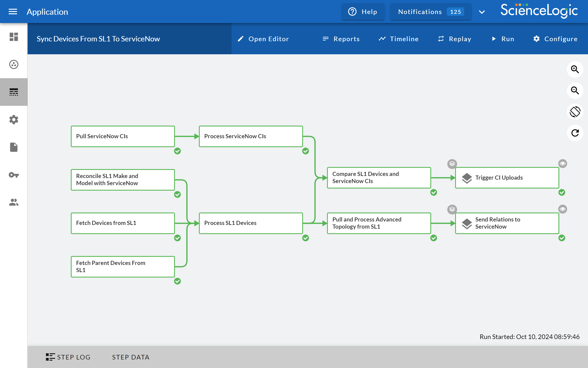
Task: Select the Pull ServiceNow CIs step
Action: pyautogui.click(x=123, y=136)
